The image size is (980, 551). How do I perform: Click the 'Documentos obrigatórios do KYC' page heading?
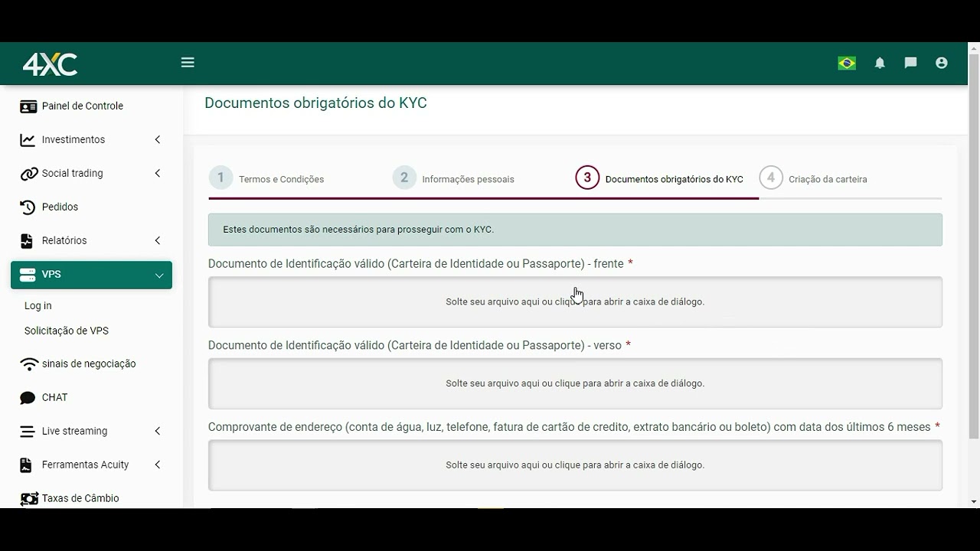pos(315,103)
